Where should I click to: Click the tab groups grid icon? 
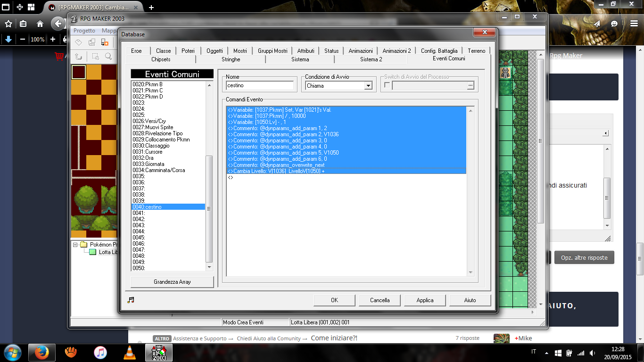click(31, 8)
